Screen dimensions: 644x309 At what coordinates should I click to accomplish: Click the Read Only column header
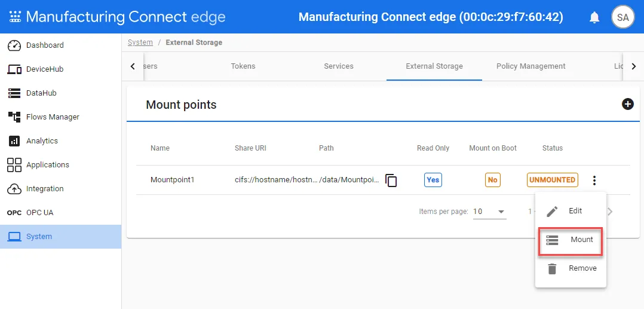pos(433,148)
